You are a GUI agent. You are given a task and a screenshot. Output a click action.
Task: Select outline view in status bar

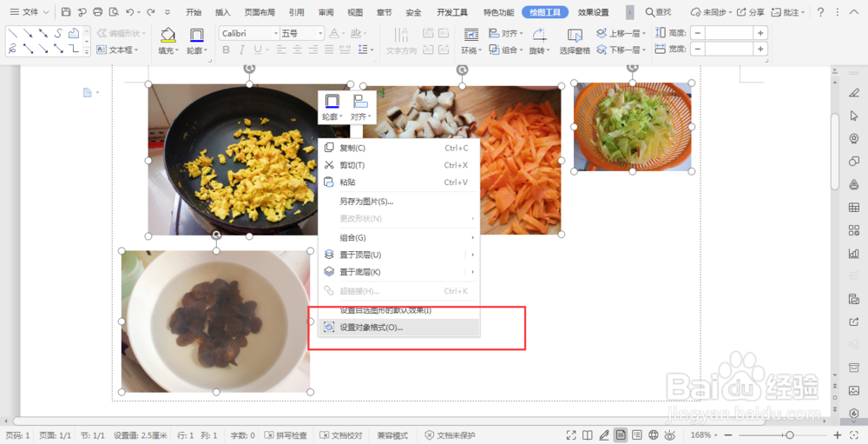[x=637, y=435]
